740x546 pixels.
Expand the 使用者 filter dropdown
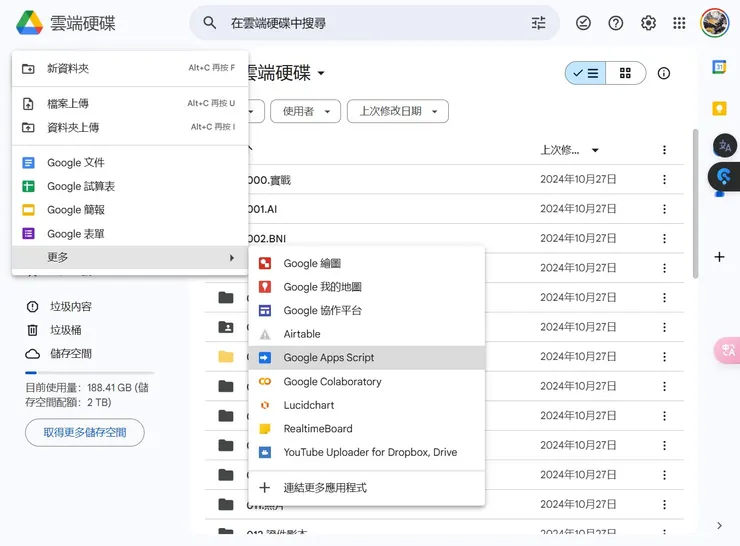pos(305,111)
